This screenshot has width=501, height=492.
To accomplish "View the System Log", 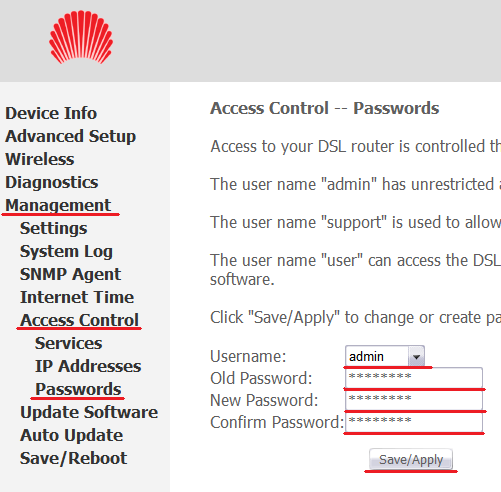I will (x=66, y=251).
